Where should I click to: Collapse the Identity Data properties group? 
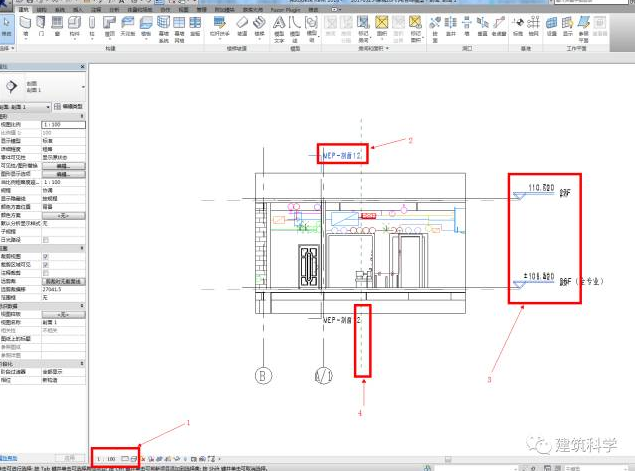point(82,306)
